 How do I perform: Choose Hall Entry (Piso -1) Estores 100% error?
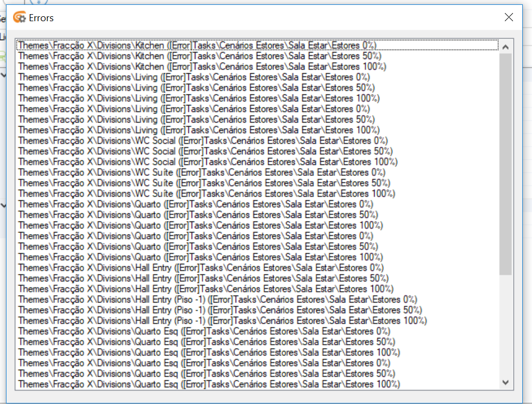(x=223, y=321)
